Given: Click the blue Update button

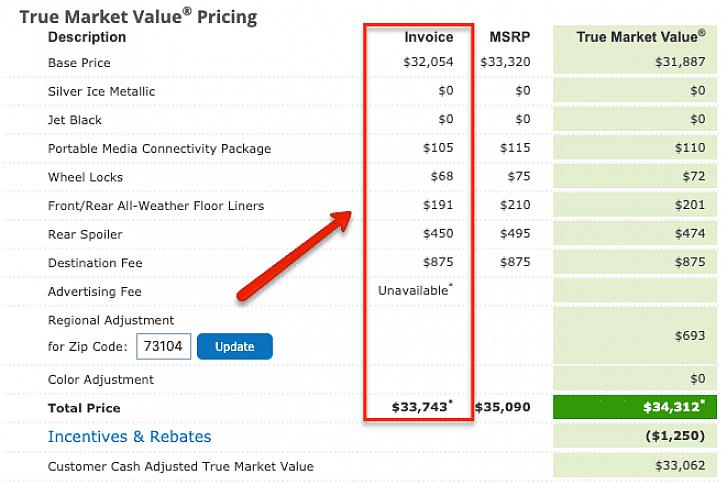Looking at the screenshot, I should click(x=235, y=346).
